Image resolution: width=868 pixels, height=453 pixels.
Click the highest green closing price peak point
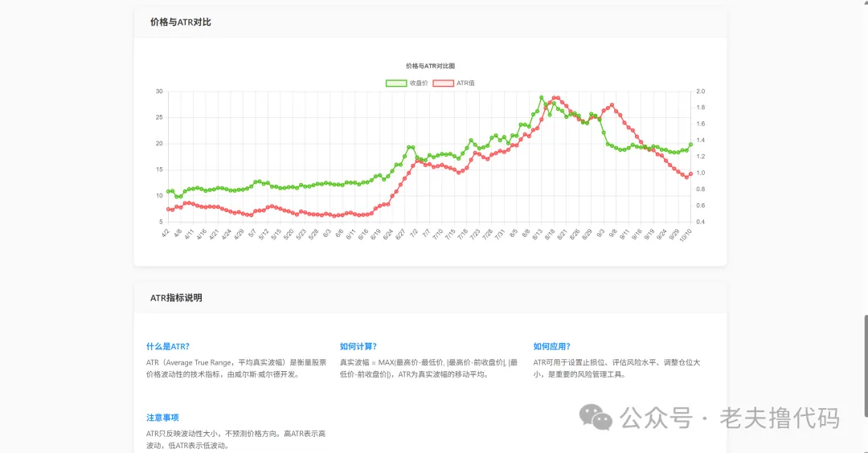pos(541,97)
